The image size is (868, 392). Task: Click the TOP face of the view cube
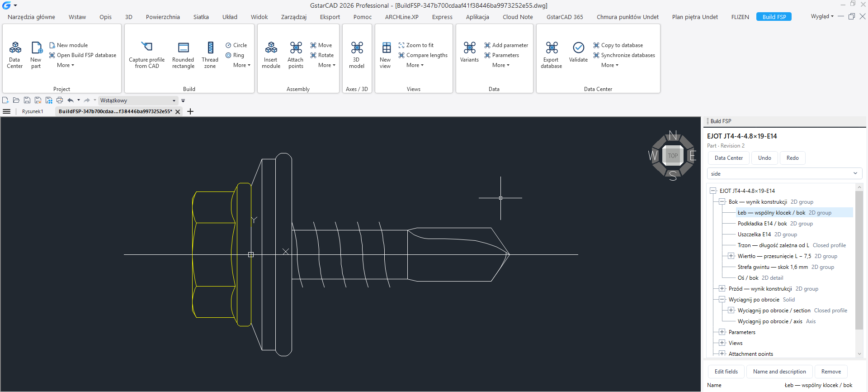673,156
